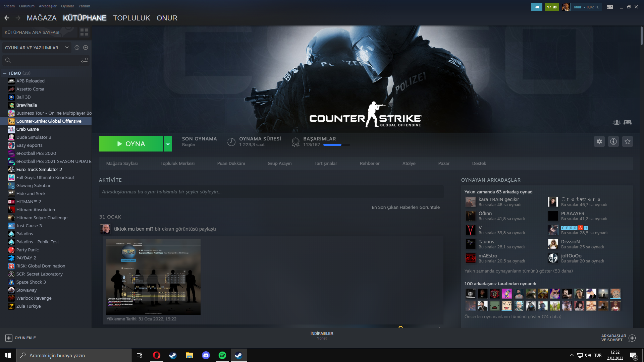Viewport: 644px width, 362px height.
Task: Collapse the TÜMÜ games category
Action: [x=5, y=73]
